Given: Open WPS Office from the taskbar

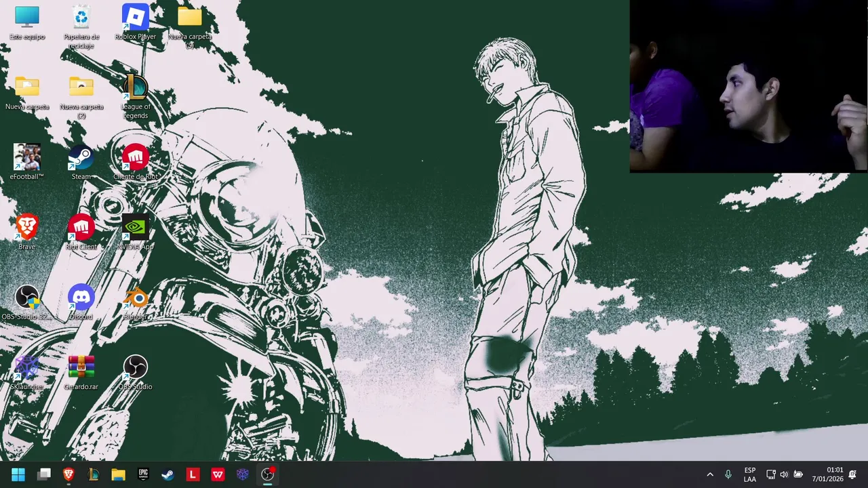Looking at the screenshot, I should tap(218, 474).
